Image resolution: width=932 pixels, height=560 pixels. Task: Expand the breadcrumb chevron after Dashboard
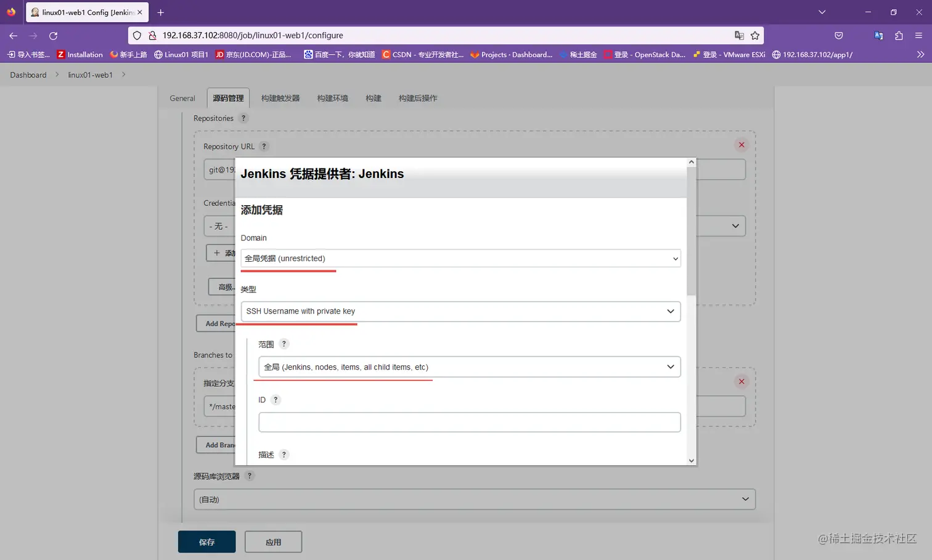click(x=57, y=75)
